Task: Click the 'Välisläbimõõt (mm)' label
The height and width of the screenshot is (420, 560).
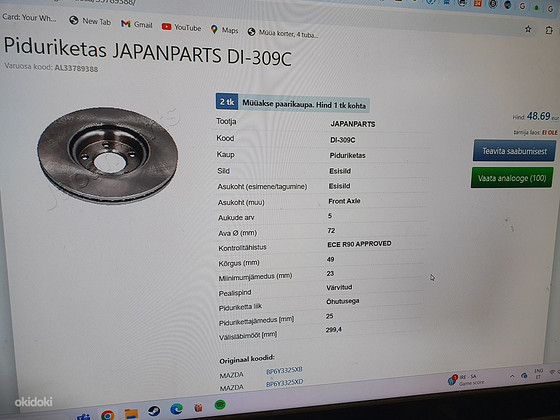Action: pyautogui.click(x=248, y=336)
